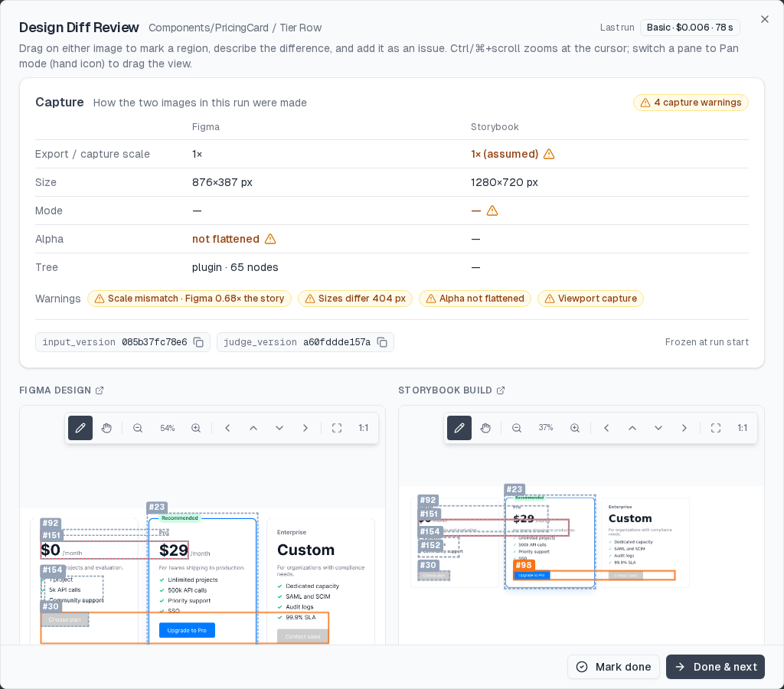Open Storybook build in external link

click(501, 390)
